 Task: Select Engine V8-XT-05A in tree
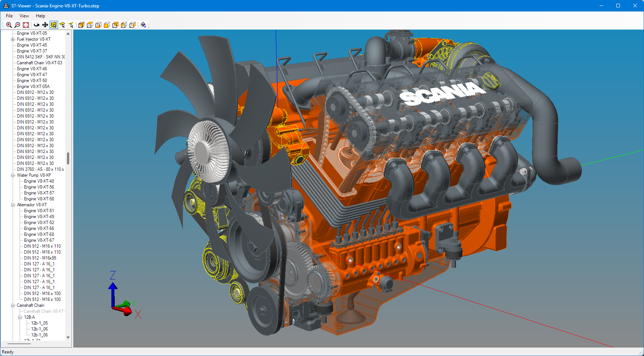33,87
